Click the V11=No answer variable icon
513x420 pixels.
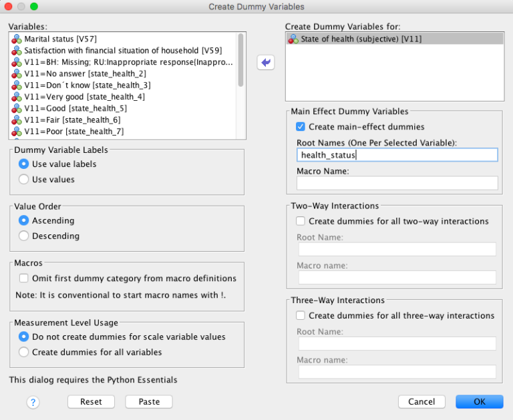17,73
